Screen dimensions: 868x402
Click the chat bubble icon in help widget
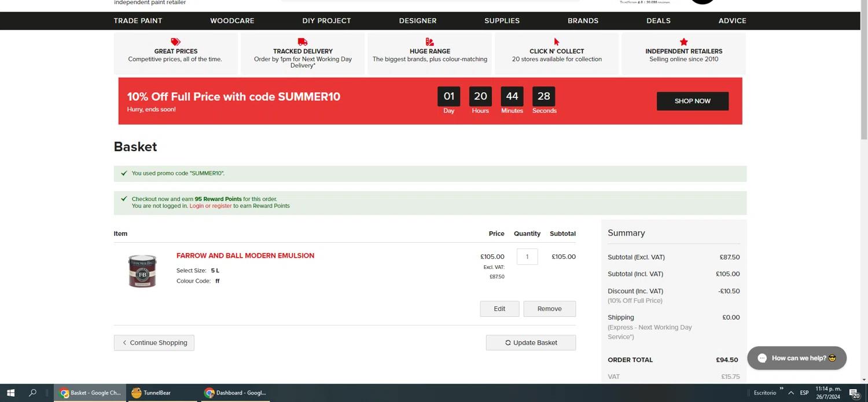click(x=762, y=358)
